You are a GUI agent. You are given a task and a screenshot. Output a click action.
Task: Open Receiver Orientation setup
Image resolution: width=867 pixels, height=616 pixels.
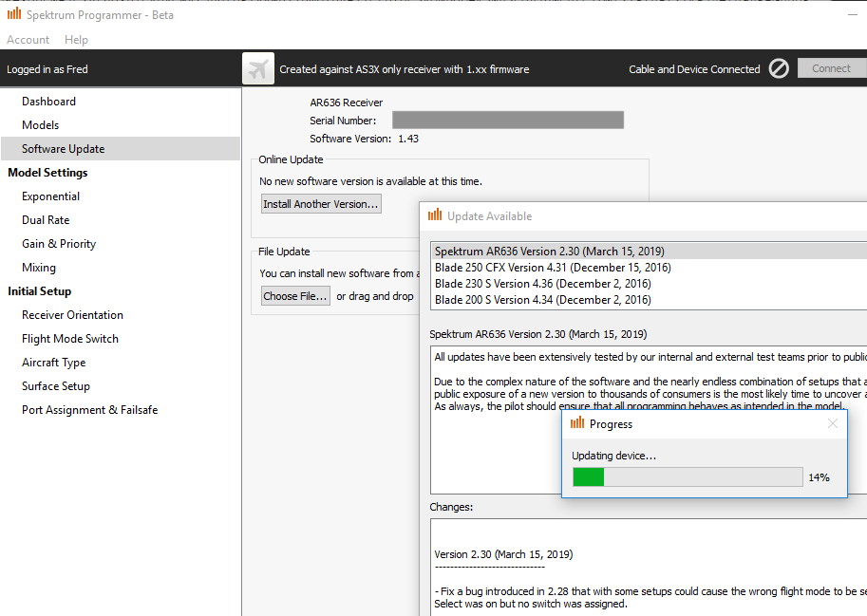pos(72,315)
